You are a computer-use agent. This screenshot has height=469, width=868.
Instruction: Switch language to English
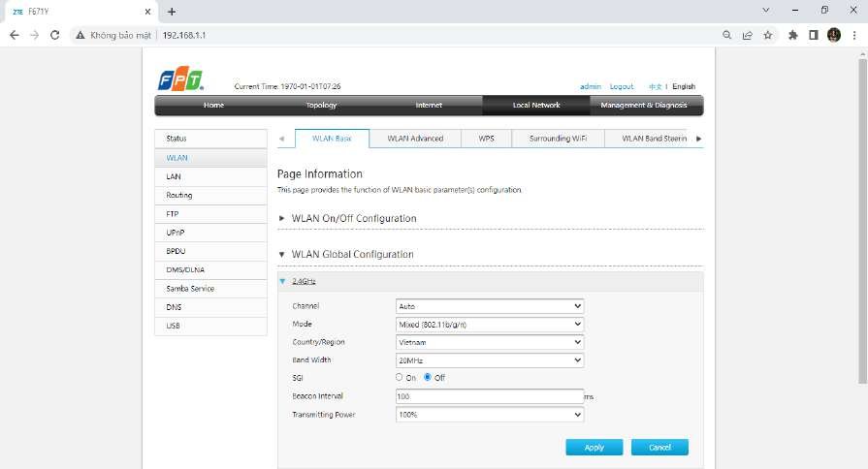[684, 86]
